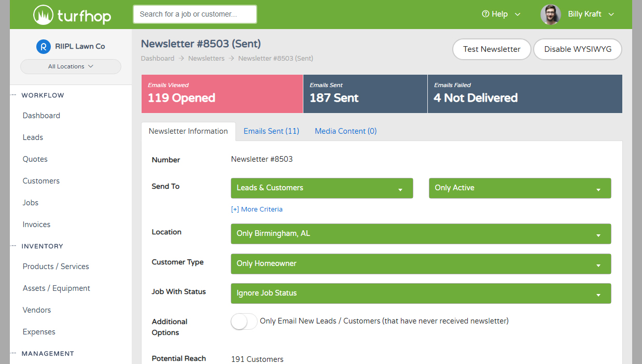Click the Help question mark icon
This screenshot has height=364, width=642.
pos(485,14)
